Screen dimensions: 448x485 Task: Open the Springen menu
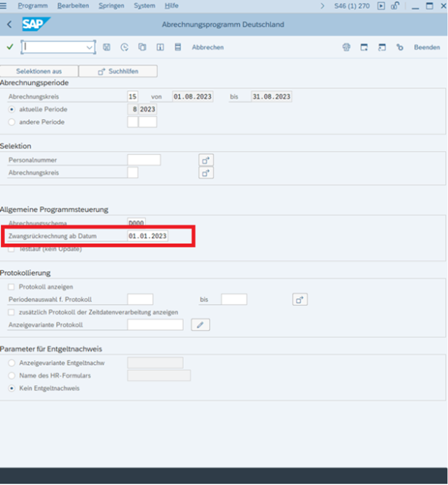tap(111, 6)
